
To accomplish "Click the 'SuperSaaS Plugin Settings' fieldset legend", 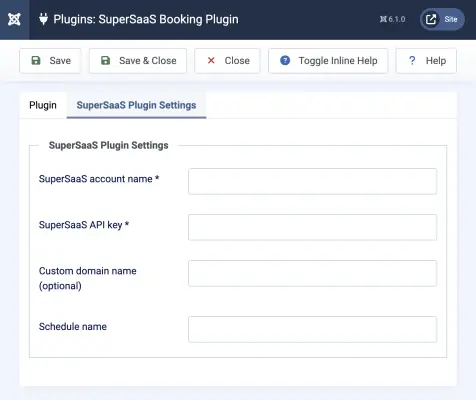I will pos(109,145).
